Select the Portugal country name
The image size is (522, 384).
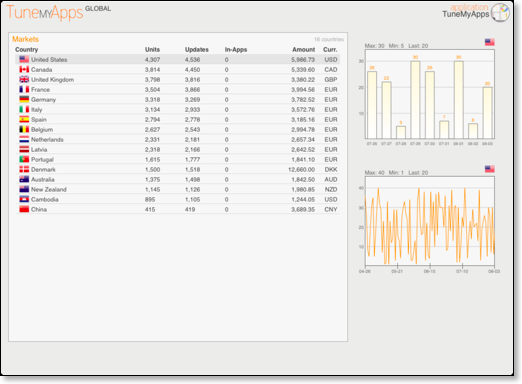(x=42, y=160)
